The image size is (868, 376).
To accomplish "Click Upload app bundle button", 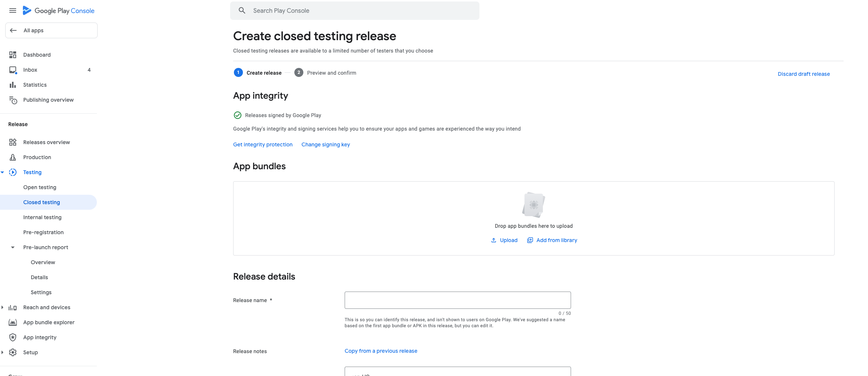I will (x=504, y=240).
